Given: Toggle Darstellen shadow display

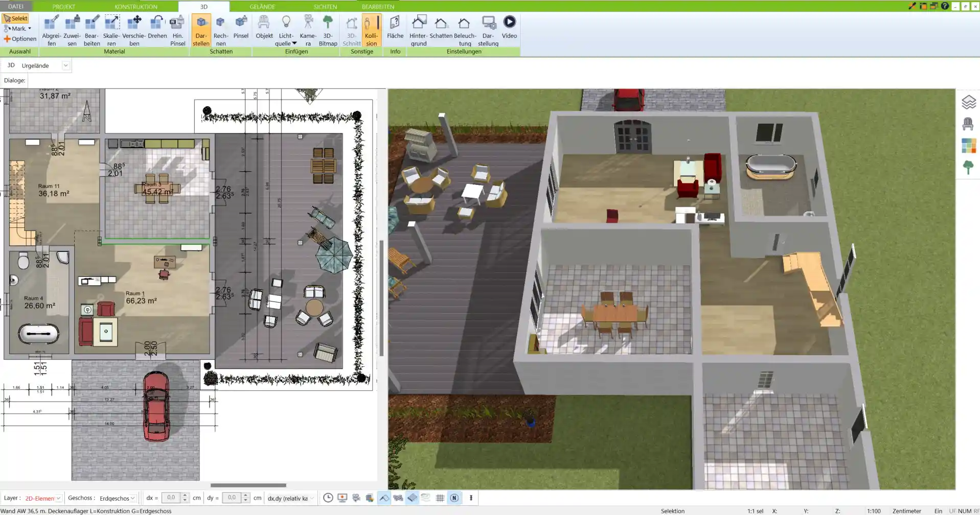Looking at the screenshot, I should pos(201,31).
